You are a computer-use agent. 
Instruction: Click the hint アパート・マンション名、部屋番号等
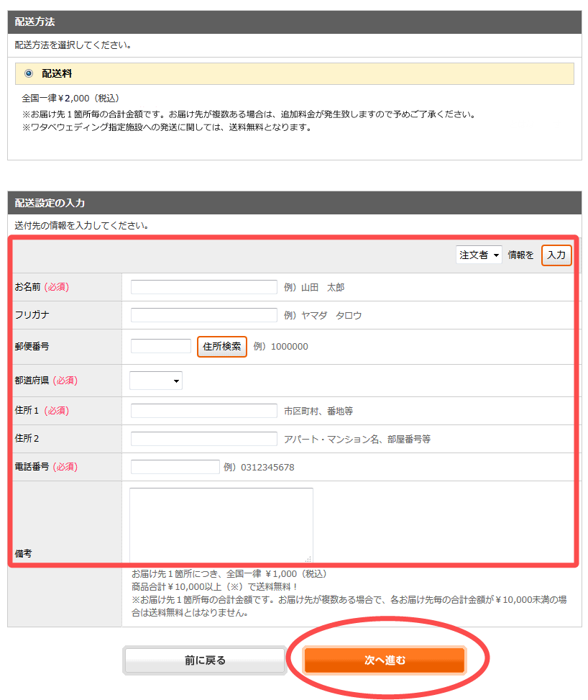(357, 440)
